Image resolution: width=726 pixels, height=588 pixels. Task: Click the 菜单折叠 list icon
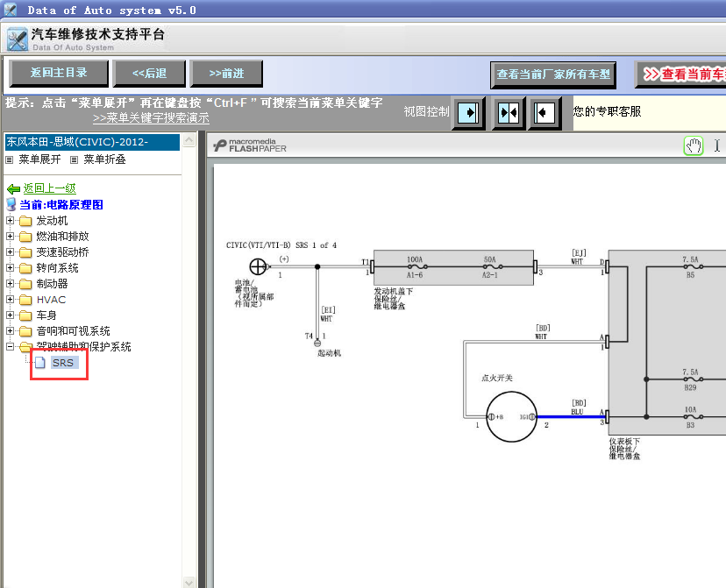(x=74, y=160)
